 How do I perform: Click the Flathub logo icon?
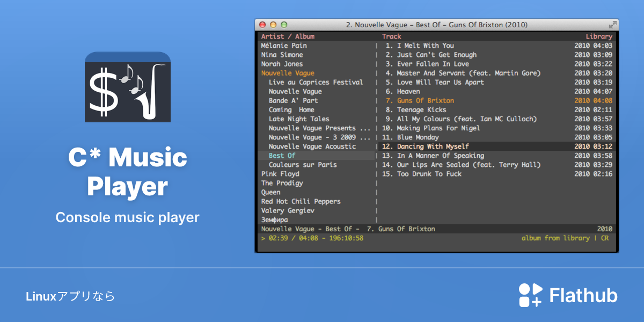click(531, 295)
